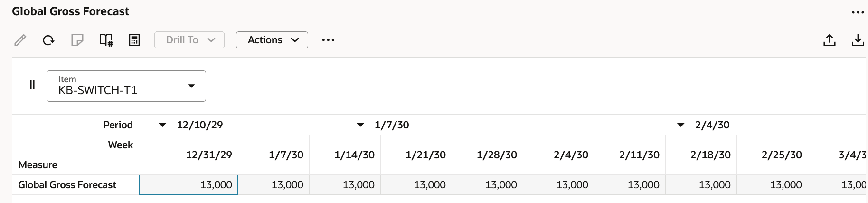The height and width of the screenshot is (203, 868).
Task: Click the download arrow icon
Action: (858, 40)
